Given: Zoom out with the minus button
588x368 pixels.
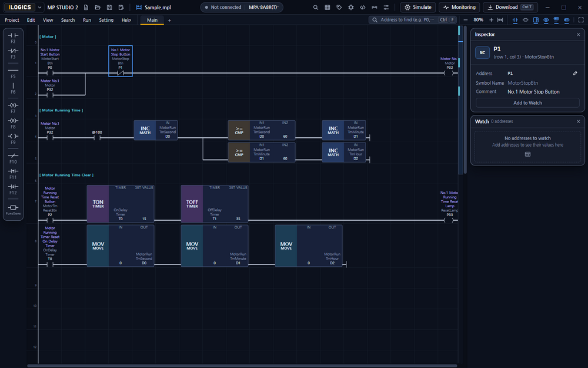Looking at the screenshot, I should click(465, 20).
